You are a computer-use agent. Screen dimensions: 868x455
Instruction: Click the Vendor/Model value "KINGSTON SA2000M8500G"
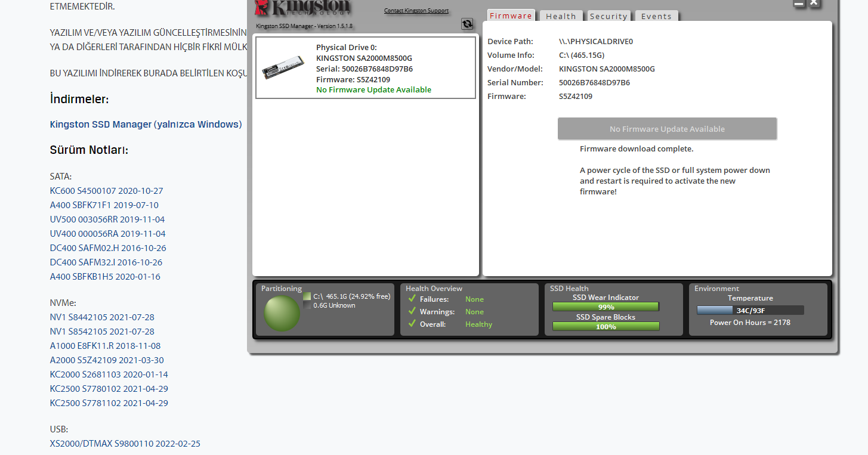pyautogui.click(x=607, y=69)
